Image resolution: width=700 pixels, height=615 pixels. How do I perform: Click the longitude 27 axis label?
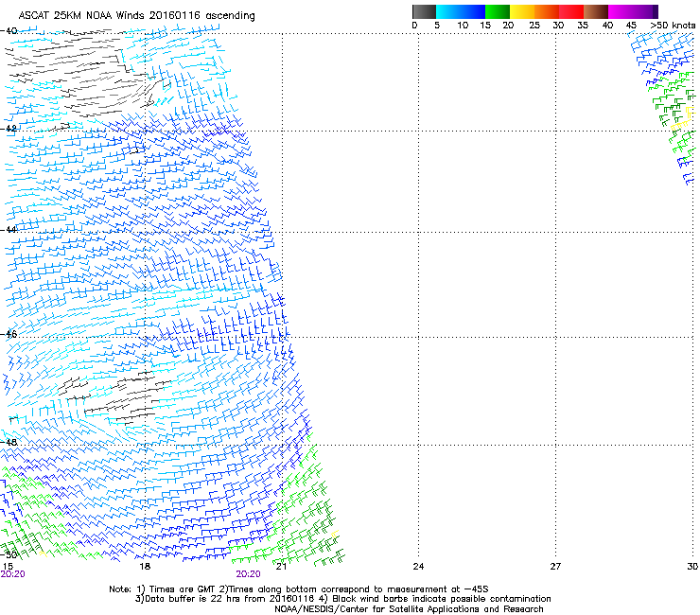(x=555, y=567)
